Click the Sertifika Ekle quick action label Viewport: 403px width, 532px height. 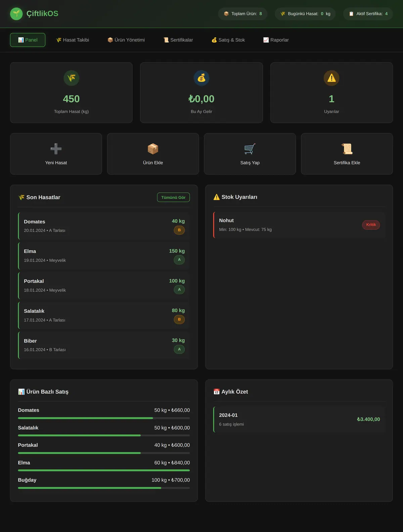(347, 163)
